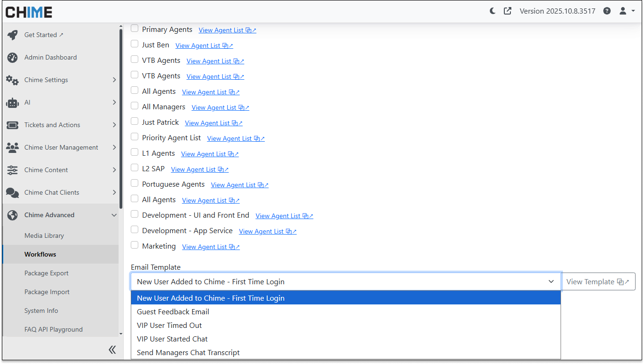Tick the Marketing checkbox

tap(135, 245)
